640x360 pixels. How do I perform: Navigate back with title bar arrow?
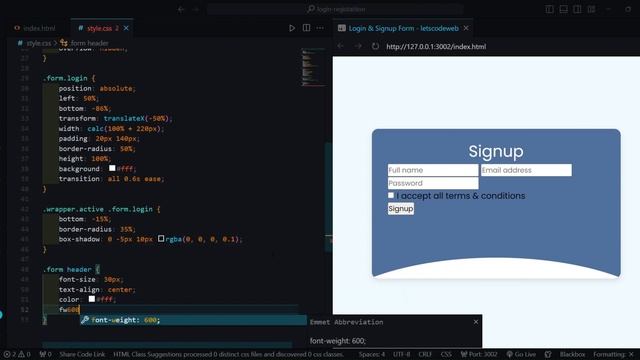[181, 9]
